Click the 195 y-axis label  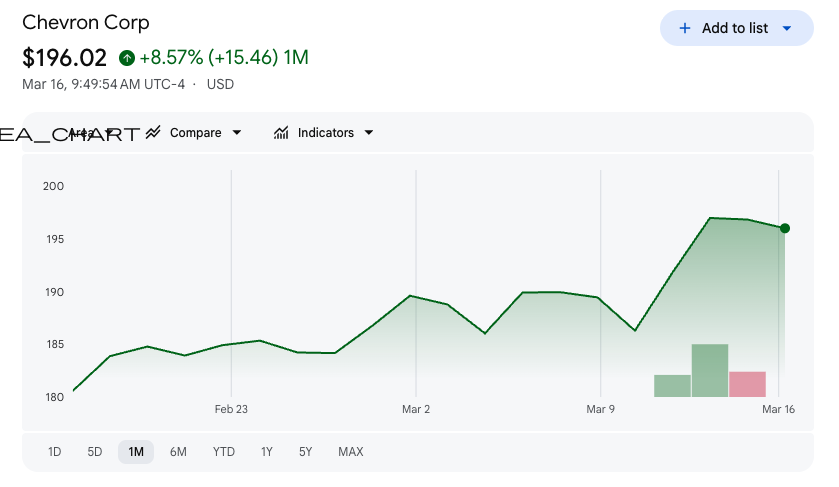pos(55,239)
